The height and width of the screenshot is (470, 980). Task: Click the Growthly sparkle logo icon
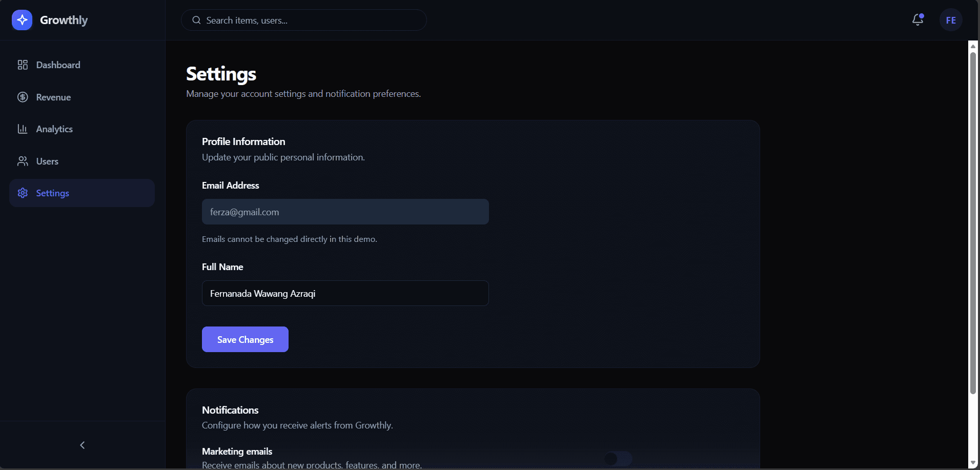[22, 20]
